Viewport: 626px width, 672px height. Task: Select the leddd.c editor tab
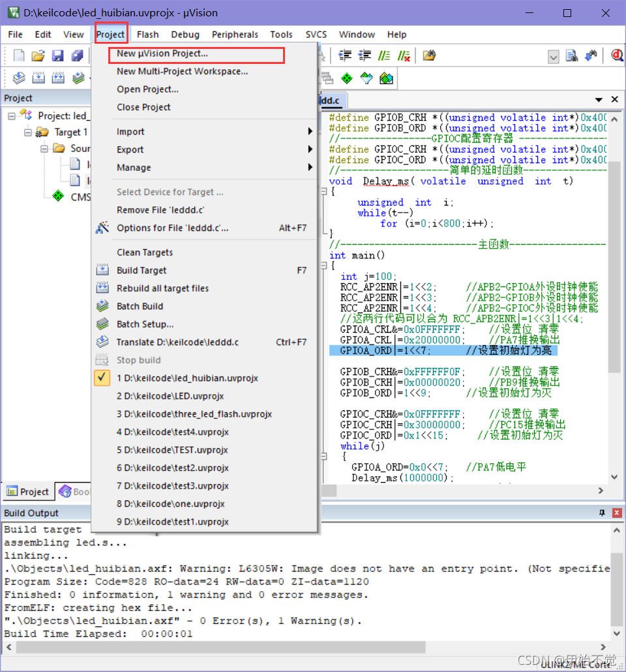click(x=333, y=100)
